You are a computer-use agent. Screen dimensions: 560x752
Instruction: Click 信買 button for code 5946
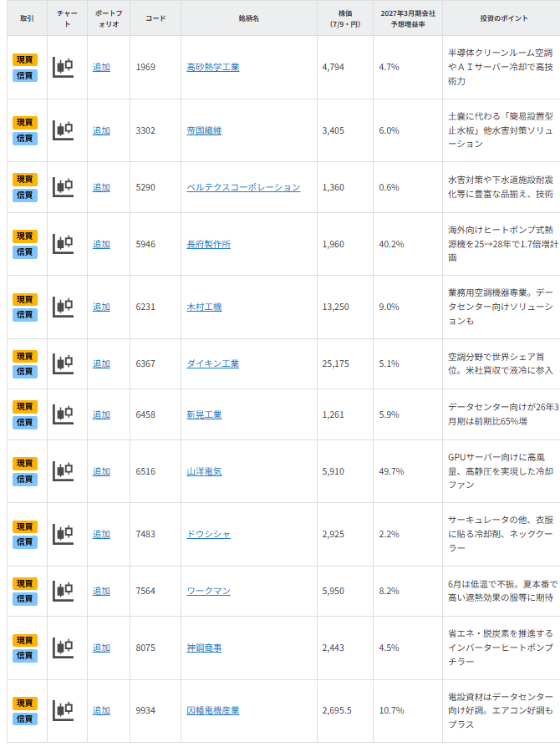pos(25,252)
